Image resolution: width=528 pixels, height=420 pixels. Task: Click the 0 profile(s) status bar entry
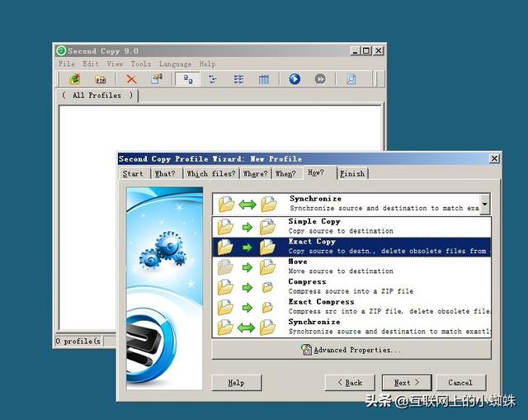[x=79, y=341]
